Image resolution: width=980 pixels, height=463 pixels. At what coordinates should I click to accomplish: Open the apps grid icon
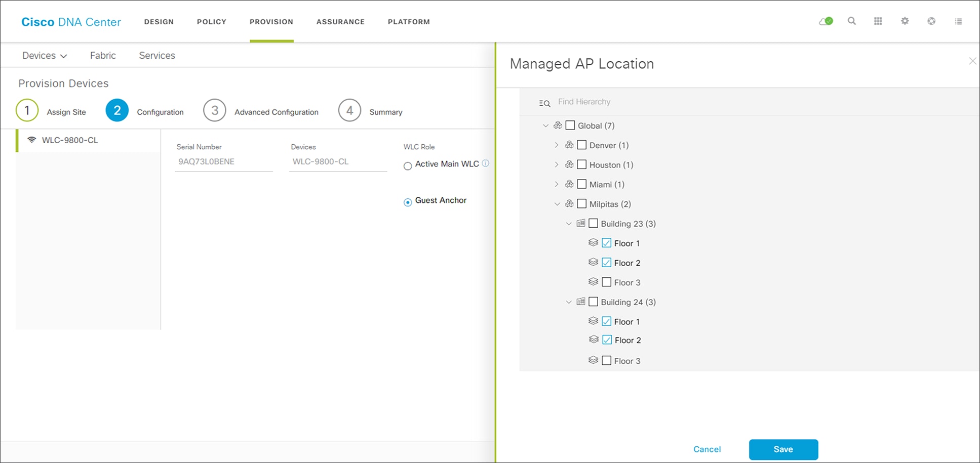878,21
